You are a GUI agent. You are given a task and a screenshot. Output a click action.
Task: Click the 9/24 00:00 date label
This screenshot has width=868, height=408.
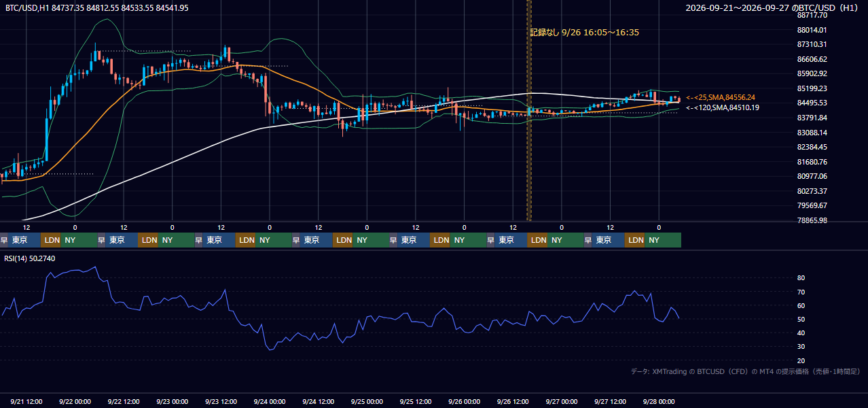tap(270, 401)
